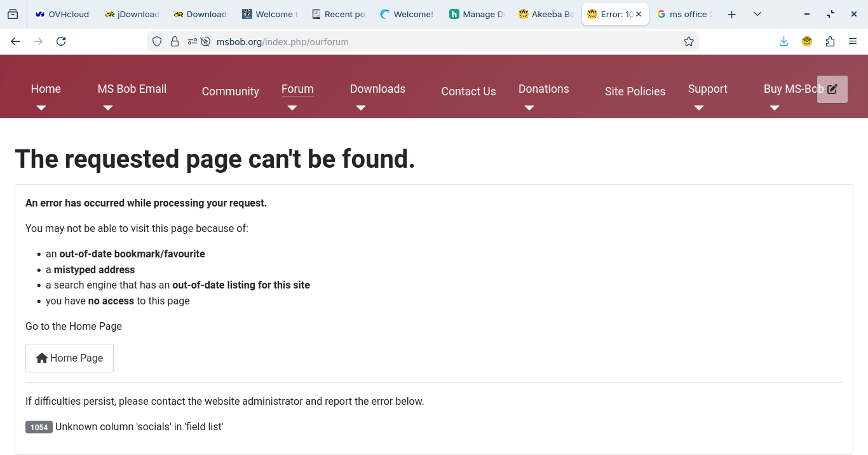Switch to the OVHcloud tab
The image size is (868, 455).
click(x=62, y=14)
